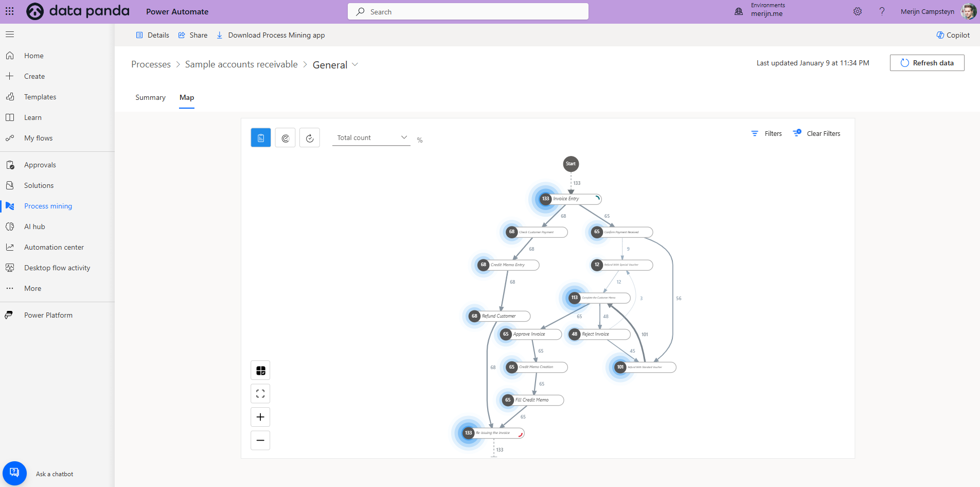
Task: Switch to the Summary tab
Action: pos(150,98)
